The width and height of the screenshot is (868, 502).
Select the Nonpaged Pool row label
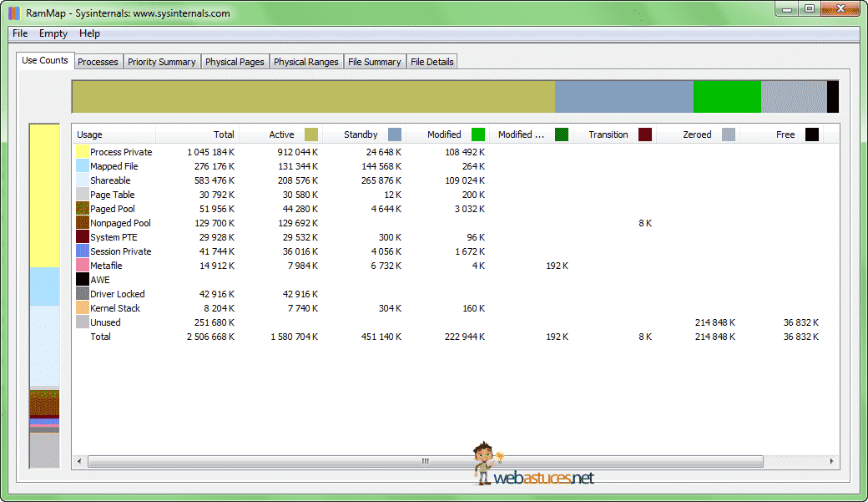coord(121,223)
